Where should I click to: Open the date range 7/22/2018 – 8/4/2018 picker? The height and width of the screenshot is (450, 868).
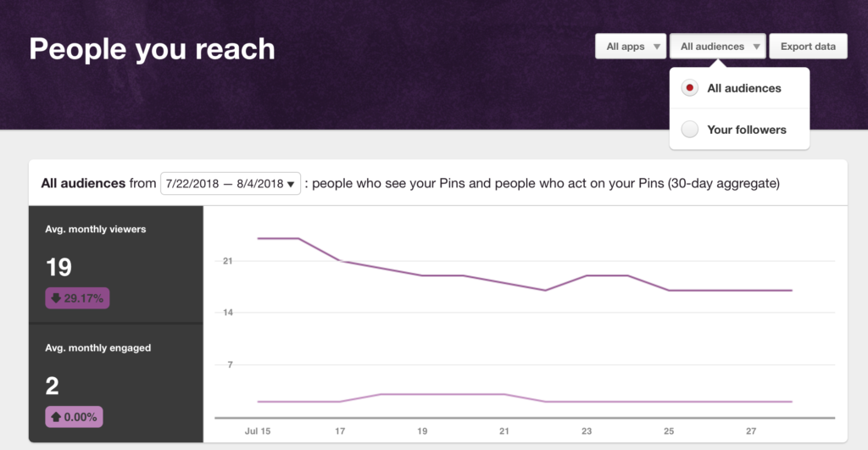click(231, 183)
